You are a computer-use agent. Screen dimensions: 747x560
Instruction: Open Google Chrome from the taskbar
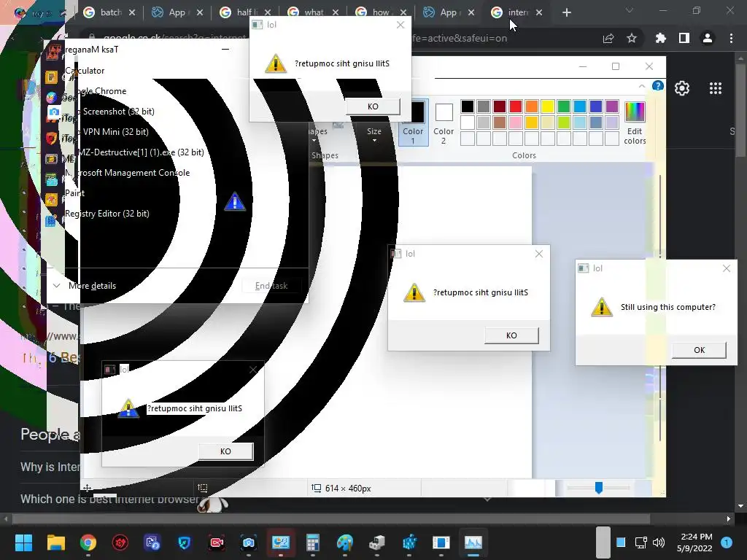tap(88, 542)
